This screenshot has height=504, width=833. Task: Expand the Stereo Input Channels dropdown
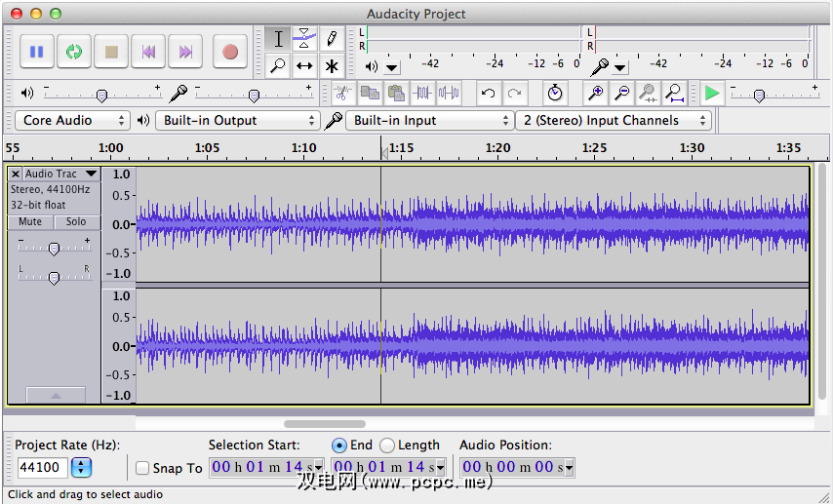coord(615,121)
